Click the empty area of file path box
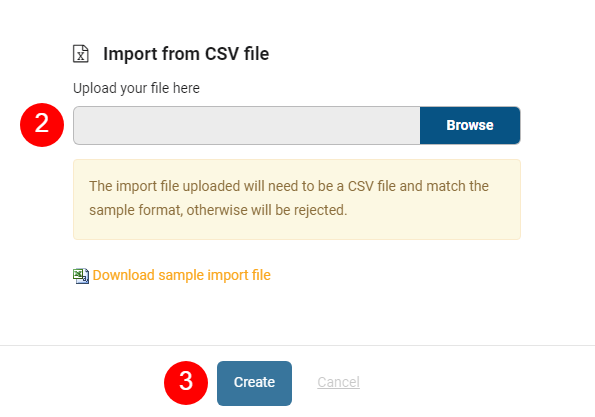Image resolution: width=595 pixels, height=417 pixels. (247, 125)
